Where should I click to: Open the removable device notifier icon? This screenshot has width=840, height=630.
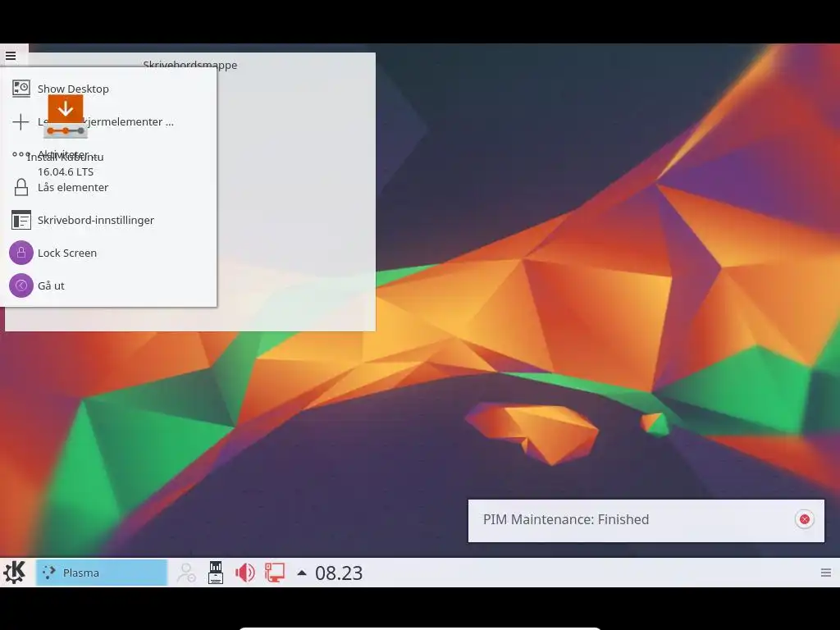[x=216, y=572]
